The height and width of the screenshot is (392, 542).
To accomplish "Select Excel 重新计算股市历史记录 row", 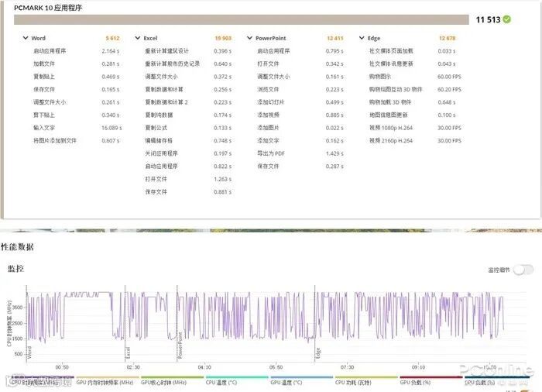I will pos(188,64).
